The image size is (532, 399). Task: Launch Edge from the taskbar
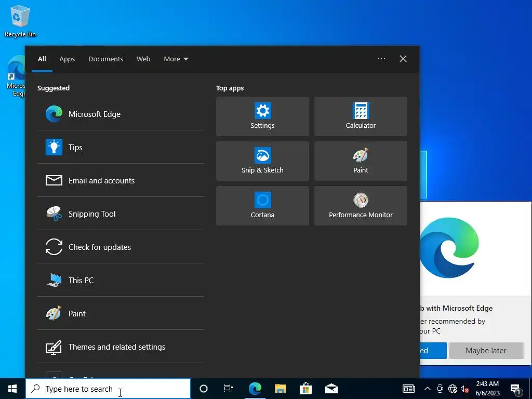tap(255, 389)
